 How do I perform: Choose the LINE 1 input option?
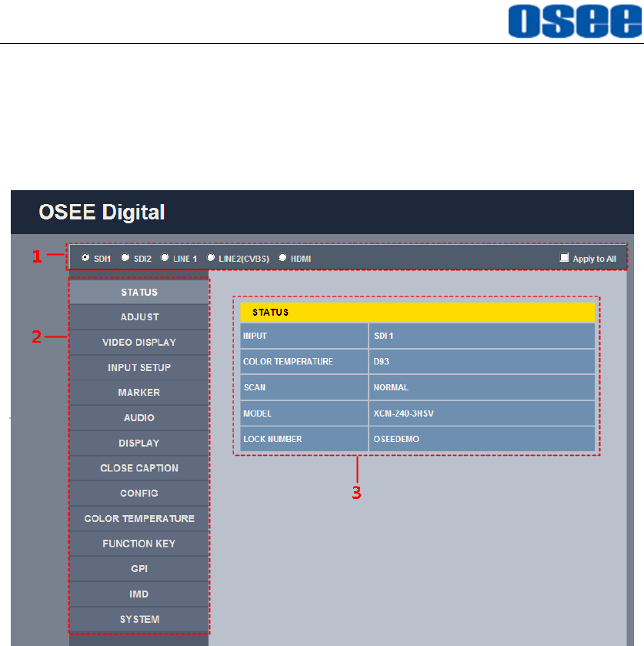(165, 257)
